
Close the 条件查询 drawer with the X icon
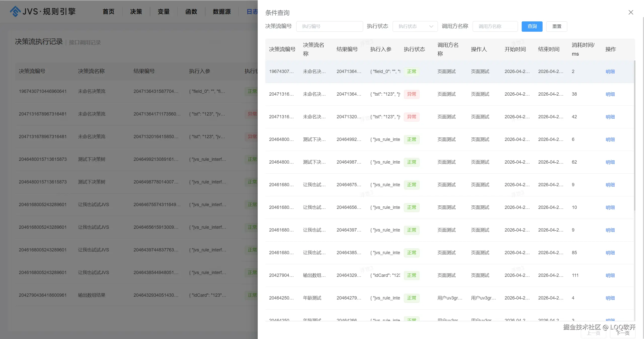pyautogui.click(x=631, y=12)
